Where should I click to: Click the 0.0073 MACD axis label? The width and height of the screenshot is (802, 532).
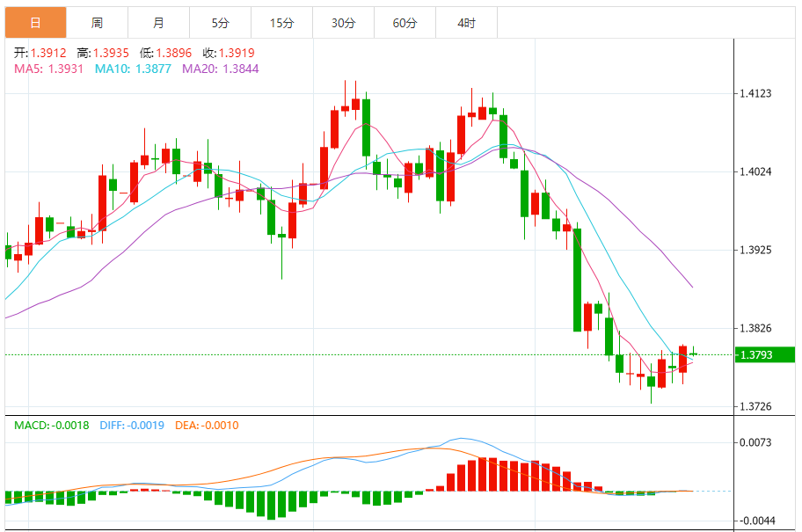coord(755,442)
